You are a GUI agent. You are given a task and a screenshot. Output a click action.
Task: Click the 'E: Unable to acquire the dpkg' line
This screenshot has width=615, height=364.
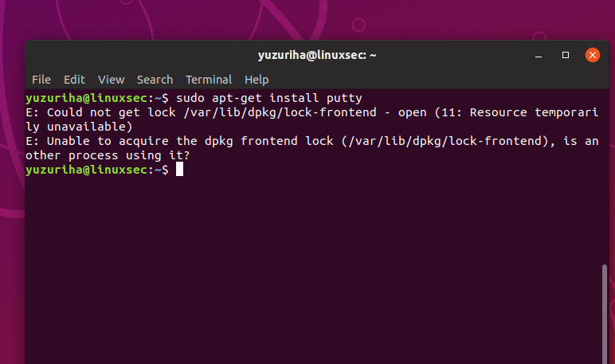pyautogui.click(x=312, y=141)
